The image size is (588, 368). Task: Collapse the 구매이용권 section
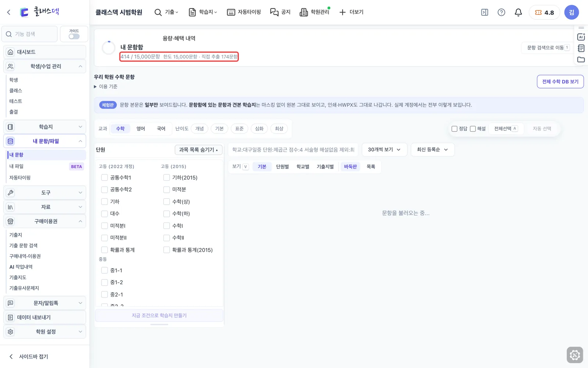coord(45,221)
